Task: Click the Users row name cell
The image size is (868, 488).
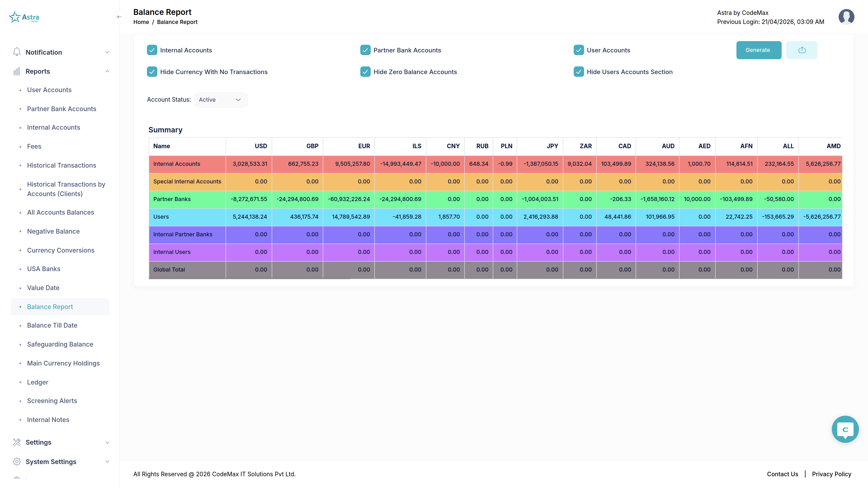Action: point(187,217)
